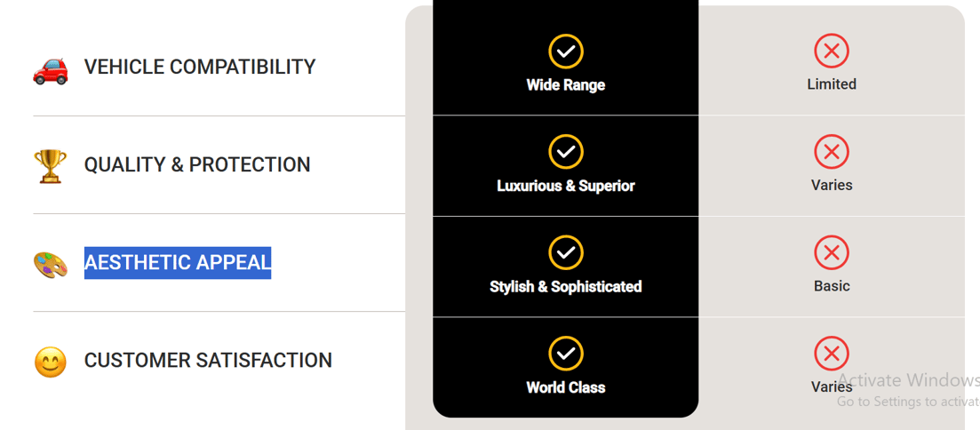Click the VEHICLE COMPATIBILITY heading
Image resolution: width=980 pixels, height=430 pixels.
200,67
